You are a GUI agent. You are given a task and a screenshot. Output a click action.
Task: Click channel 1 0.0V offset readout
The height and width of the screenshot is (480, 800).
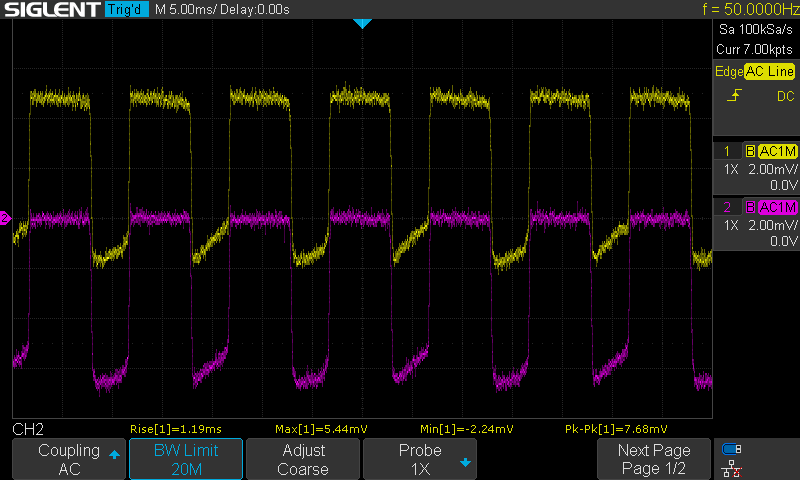tap(783, 185)
